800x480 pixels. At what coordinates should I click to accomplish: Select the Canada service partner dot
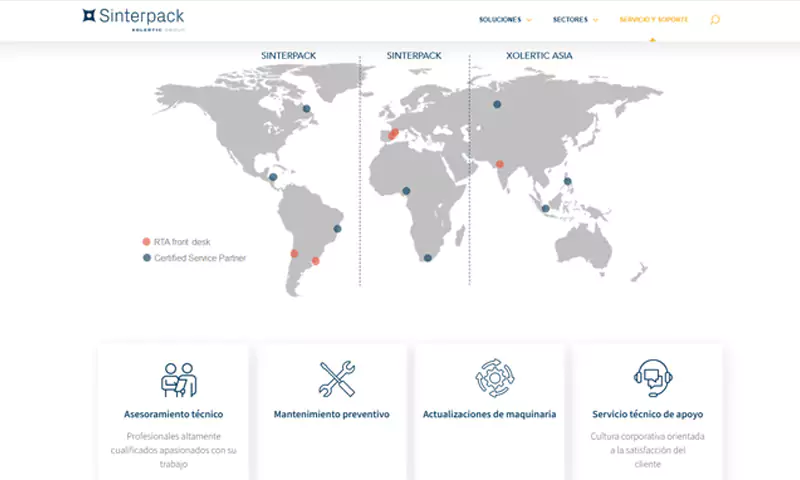click(x=306, y=108)
